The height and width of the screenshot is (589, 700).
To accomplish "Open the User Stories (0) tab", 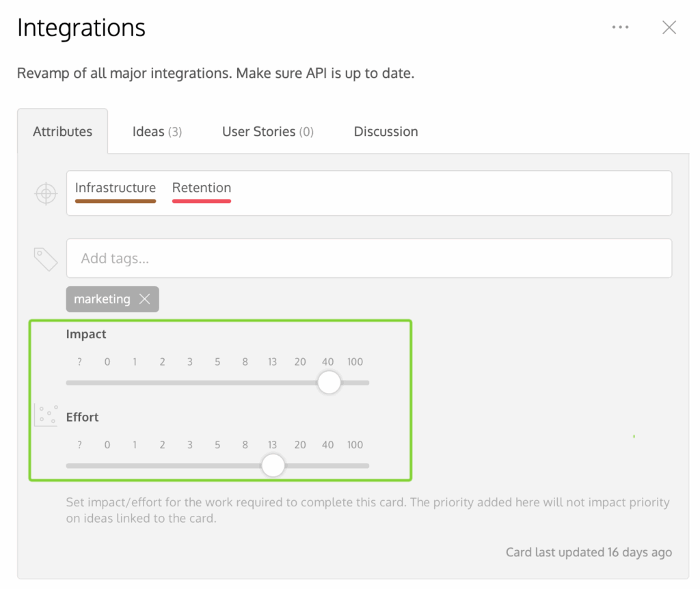I will click(x=268, y=131).
